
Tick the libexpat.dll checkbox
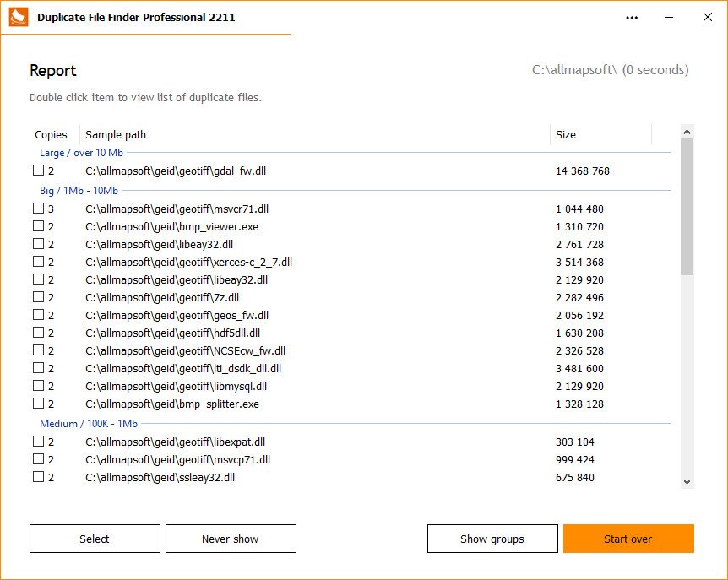pyautogui.click(x=39, y=442)
